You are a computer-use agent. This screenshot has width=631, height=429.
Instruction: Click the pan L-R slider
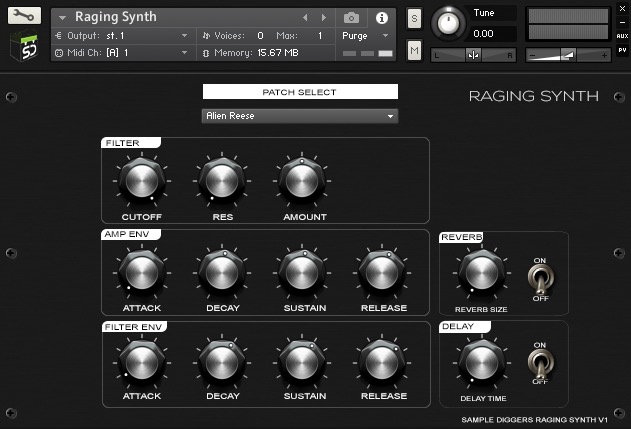473,55
